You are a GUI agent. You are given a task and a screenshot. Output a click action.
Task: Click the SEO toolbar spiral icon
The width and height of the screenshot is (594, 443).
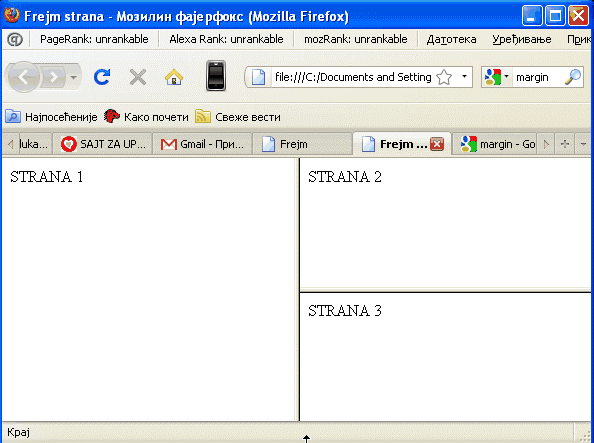pos(15,39)
